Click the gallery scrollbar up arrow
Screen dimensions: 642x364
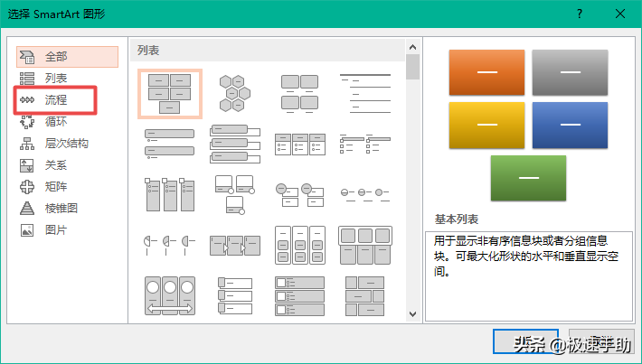(412, 47)
